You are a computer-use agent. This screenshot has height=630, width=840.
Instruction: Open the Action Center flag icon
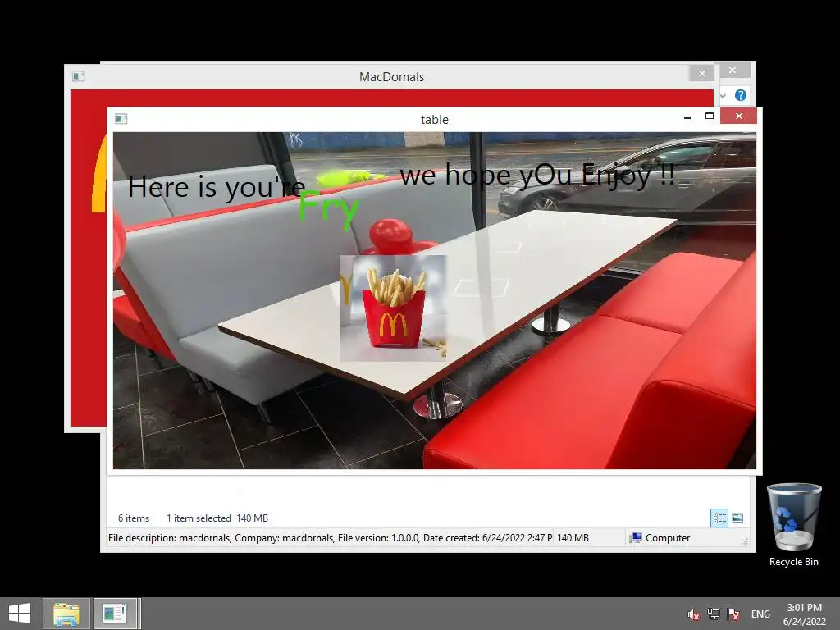pyautogui.click(x=733, y=614)
